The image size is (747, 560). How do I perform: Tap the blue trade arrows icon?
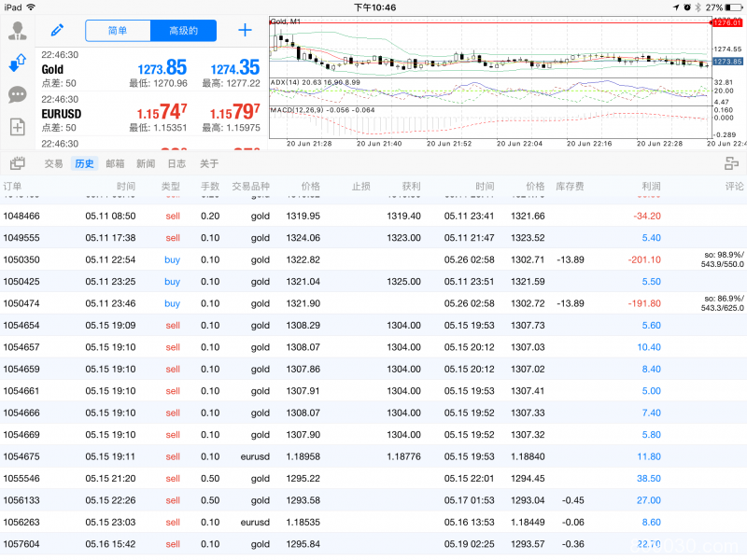pyautogui.click(x=18, y=63)
